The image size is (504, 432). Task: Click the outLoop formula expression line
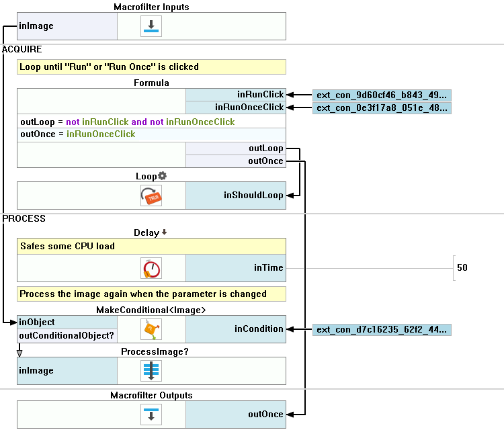[x=128, y=122]
